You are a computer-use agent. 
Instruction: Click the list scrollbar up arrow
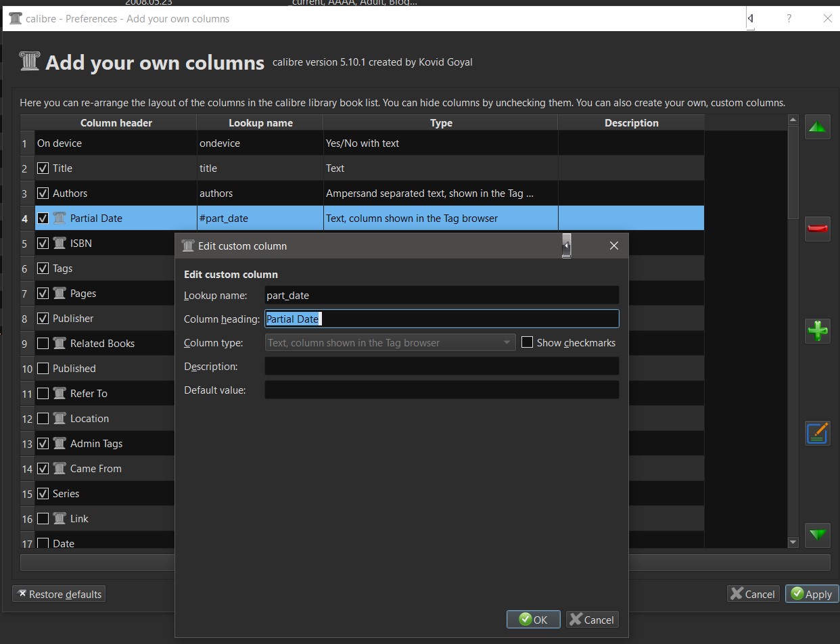pos(793,120)
